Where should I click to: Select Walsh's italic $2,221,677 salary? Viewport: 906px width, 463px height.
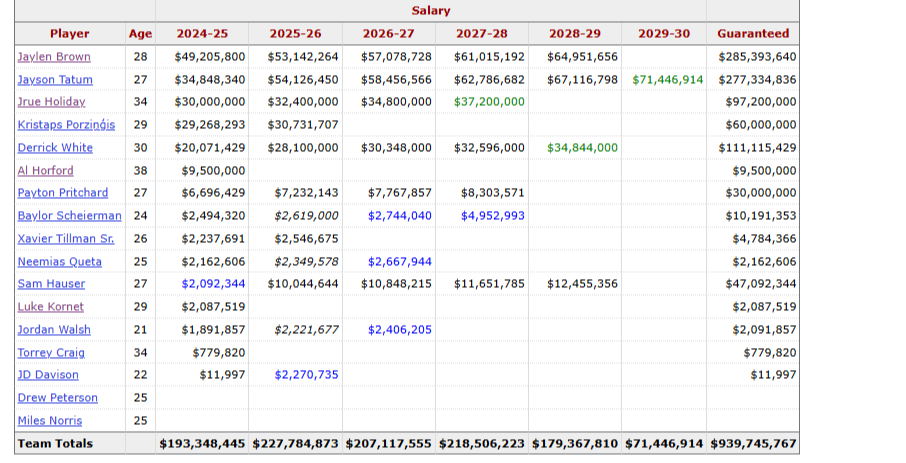306,330
